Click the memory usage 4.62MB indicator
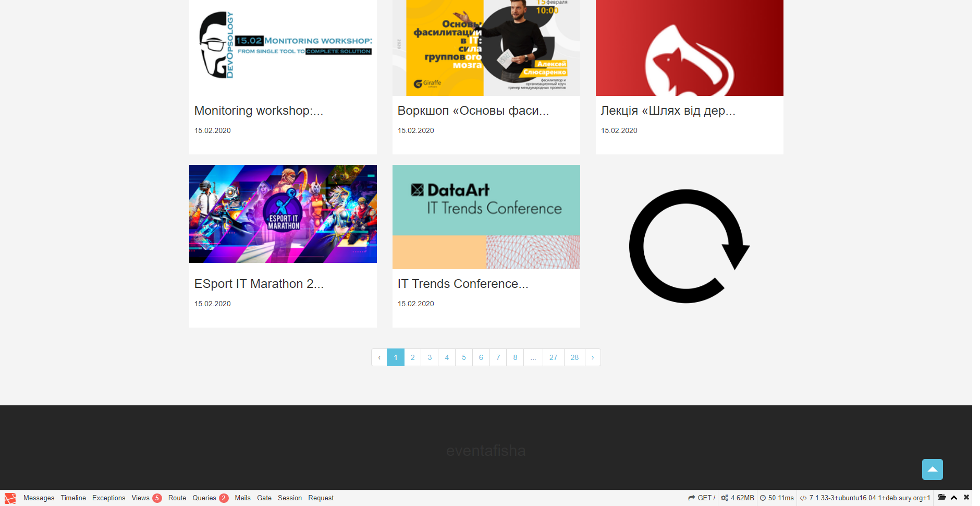The height and width of the screenshot is (506, 980). coord(738,498)
